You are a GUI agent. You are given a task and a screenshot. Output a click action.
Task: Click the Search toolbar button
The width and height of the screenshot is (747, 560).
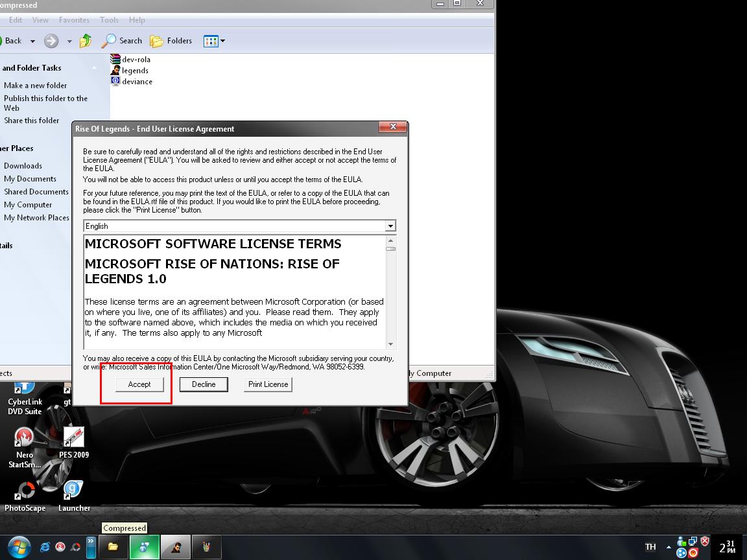(x=122, y=41)
